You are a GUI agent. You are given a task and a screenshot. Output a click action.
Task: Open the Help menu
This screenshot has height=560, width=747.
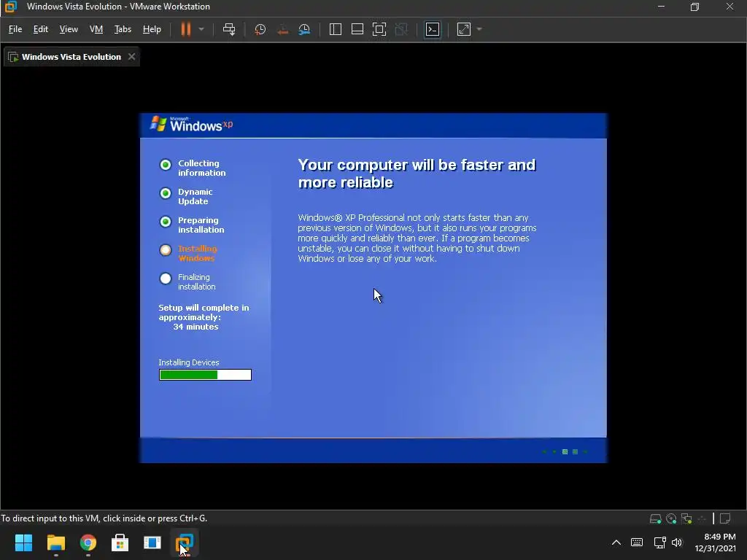click(152, 29)
